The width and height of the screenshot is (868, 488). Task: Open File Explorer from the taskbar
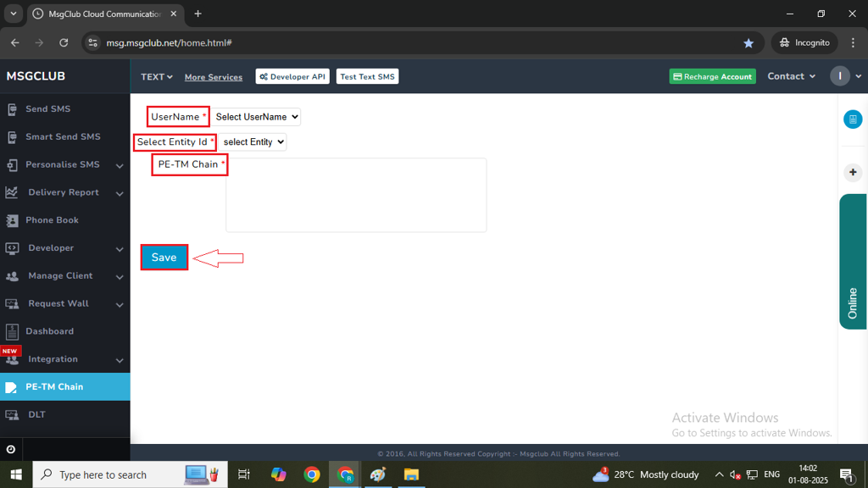click(411, 474)
